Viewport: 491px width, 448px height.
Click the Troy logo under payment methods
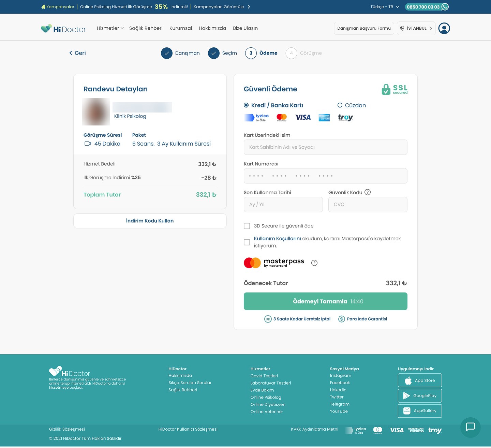pyautogui.click(x=345, y=118)
